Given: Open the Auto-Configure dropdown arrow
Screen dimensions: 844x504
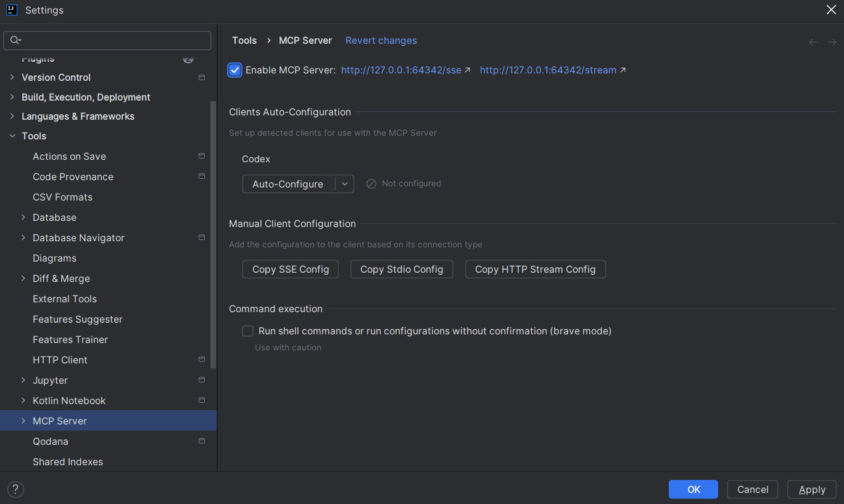Looking at the screenshot, I should [x=345, y=184].
